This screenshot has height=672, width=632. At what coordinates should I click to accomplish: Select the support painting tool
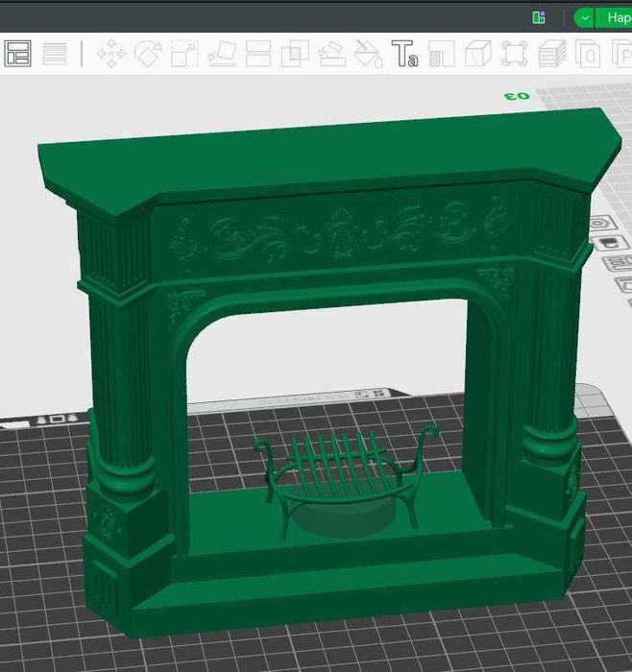pyautogui.click(x=332, y=54)
